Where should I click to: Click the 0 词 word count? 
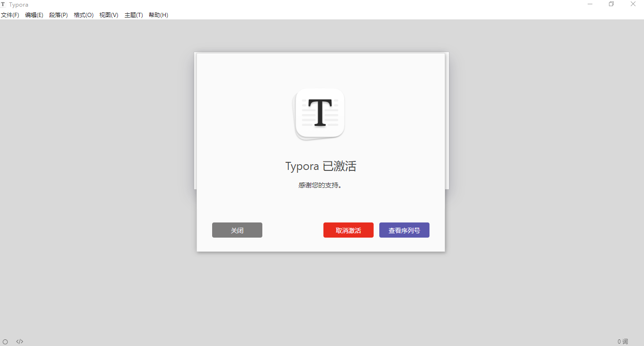[x=623, y=341]
